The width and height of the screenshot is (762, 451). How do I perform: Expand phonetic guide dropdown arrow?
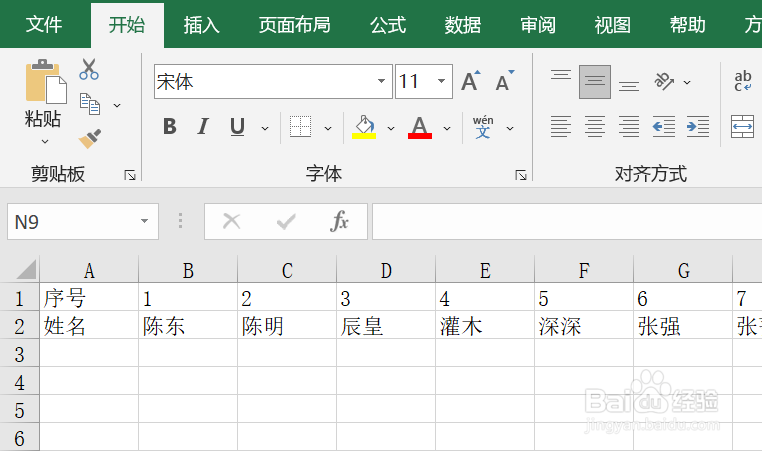tap(510, 128)
